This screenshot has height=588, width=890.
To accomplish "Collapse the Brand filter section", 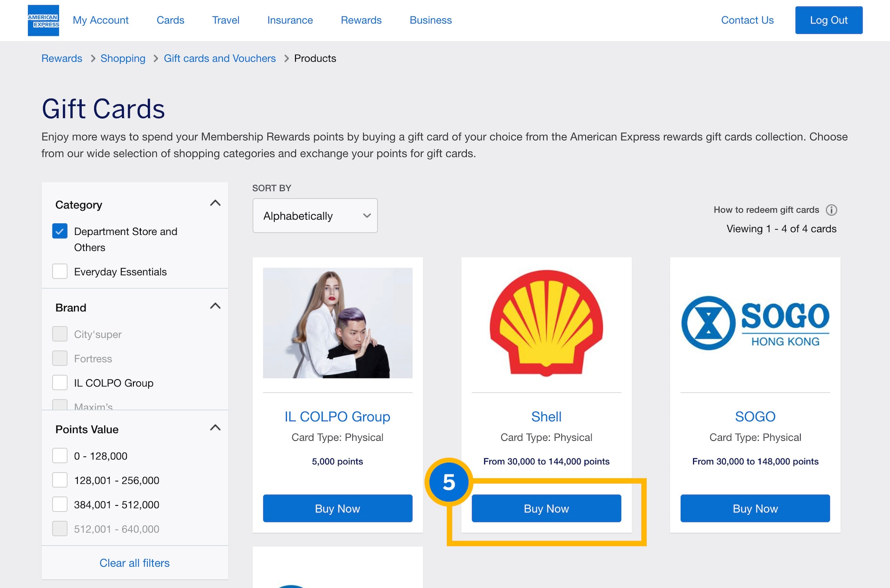I will coord(215,306).
